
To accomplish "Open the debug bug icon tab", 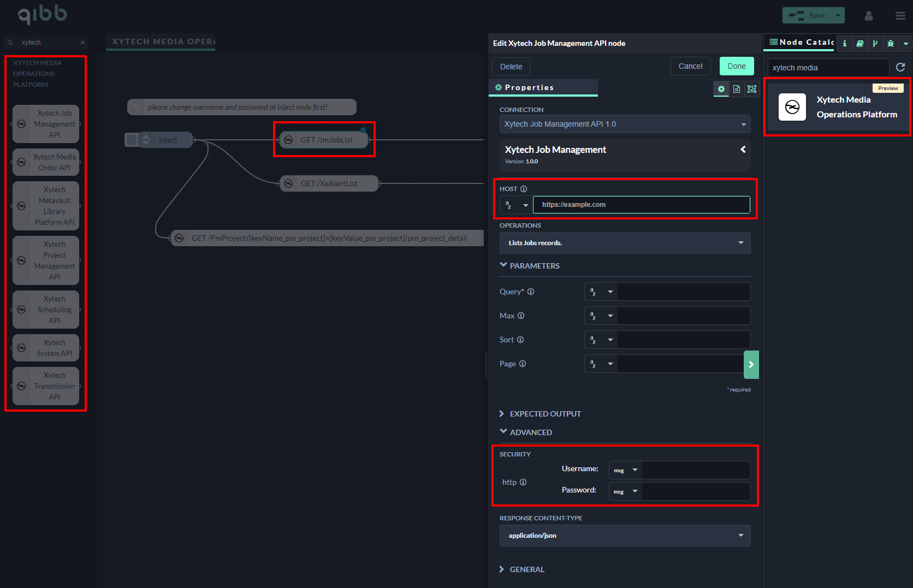I will 891,43.
